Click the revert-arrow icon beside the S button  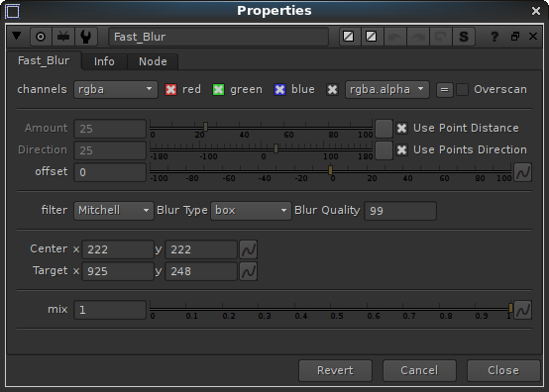[x=441, y=37]
